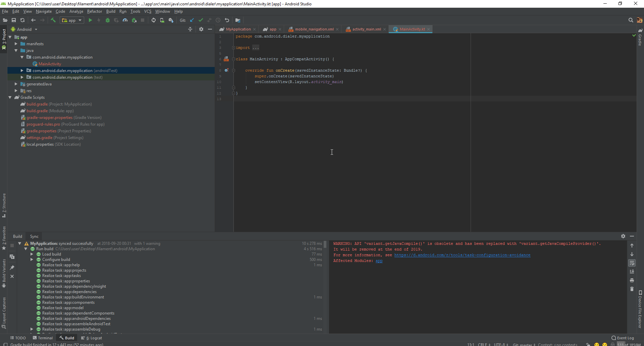Clear build output with the trash icon
The height and width of the screenshot is (346, 644).
tap(632, 289)
